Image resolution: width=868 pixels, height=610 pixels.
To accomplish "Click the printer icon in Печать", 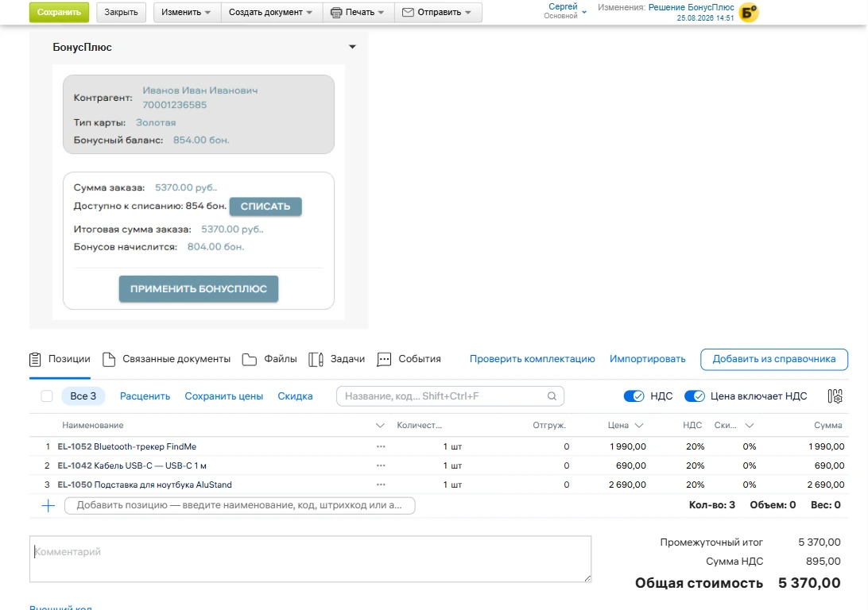I will pyautogui.click(x=336, y=12).
